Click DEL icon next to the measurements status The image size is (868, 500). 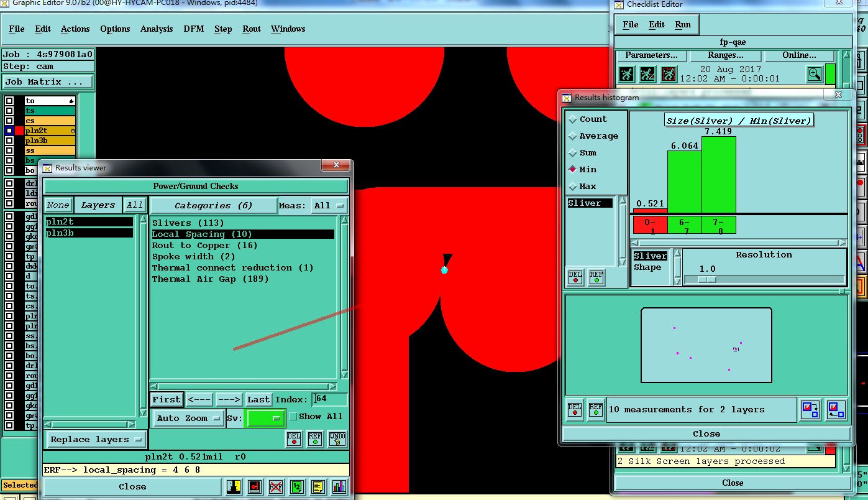[575, 410]
